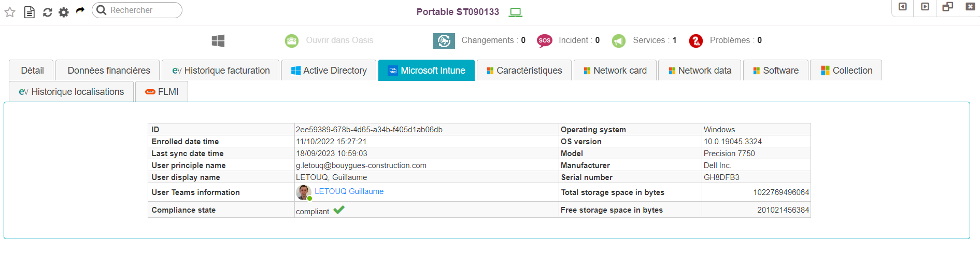
Task: Refresh the page with reload icon
Action: [47, 12]
